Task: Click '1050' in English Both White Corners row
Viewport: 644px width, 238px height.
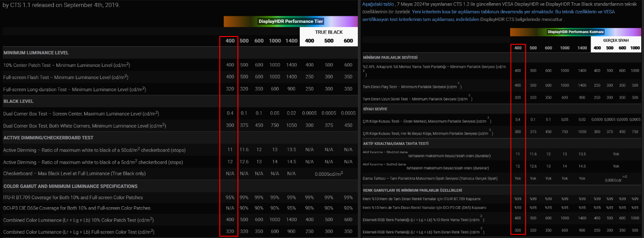Action: [x=291, y=125]
